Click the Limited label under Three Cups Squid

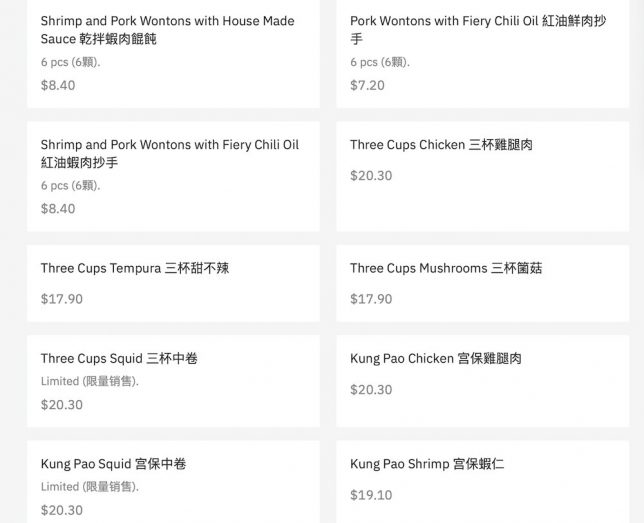point(90,382)
